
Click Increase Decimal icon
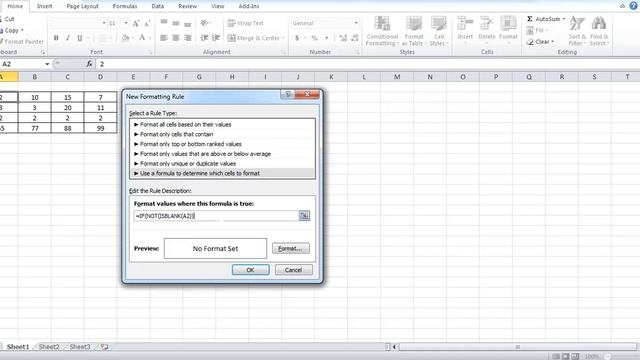point(343,38)
